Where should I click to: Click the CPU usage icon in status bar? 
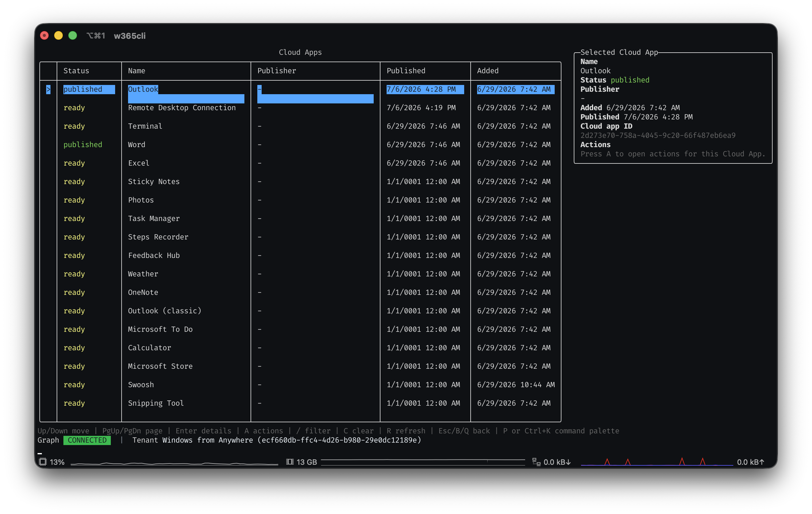click(x=43, y=462)
